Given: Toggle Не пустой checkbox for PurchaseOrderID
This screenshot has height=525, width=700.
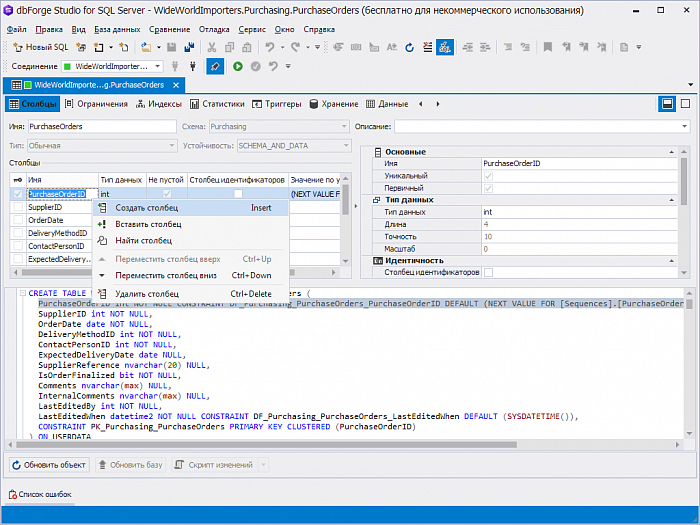Looking at the screenshot, I should (167, 194).
